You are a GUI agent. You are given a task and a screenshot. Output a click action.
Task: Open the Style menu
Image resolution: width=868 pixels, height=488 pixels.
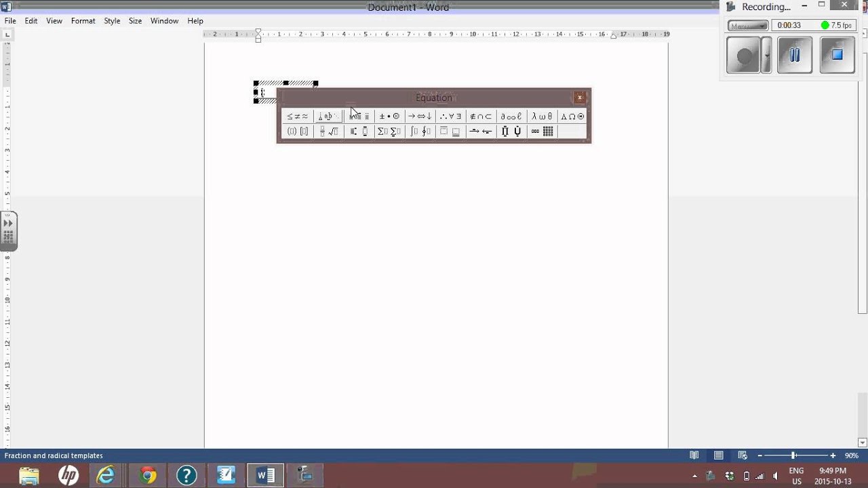pos(112,21)
